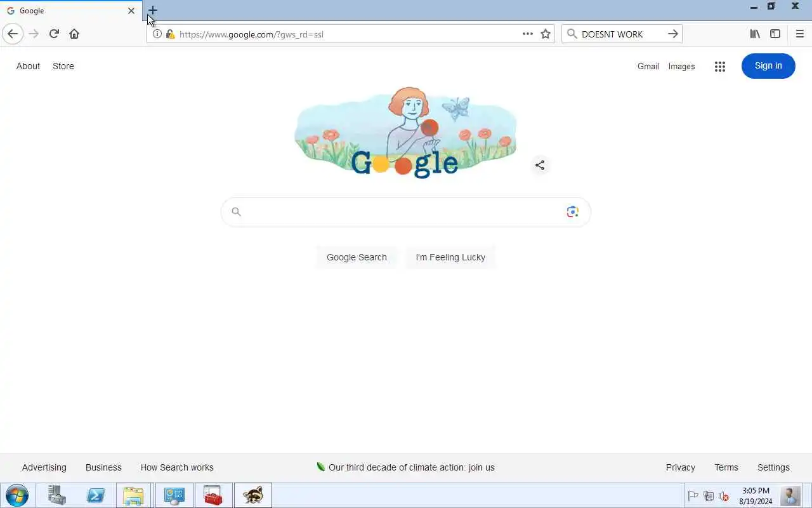The height and width of the screenshot is (508, 812).
Task: Open the Store link
Action: click(x=63, y=66)
